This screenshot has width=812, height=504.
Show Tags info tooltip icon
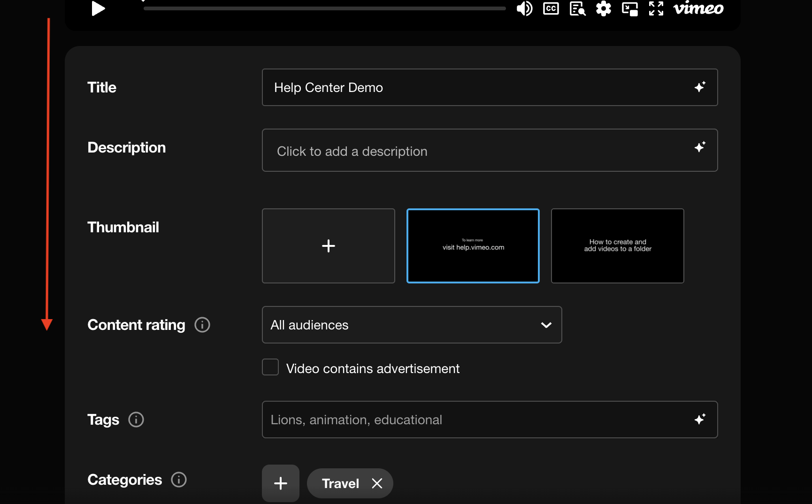136,420
